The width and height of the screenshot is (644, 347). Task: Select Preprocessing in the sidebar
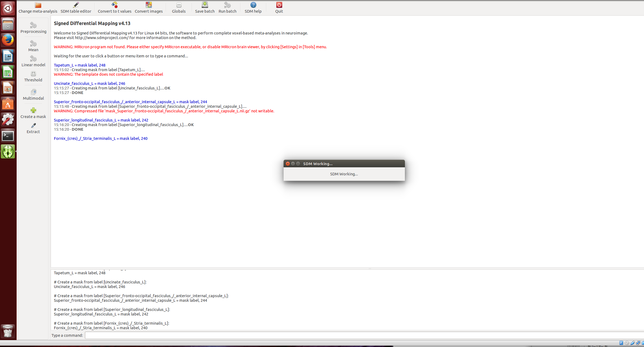click(x=33, y=28)
